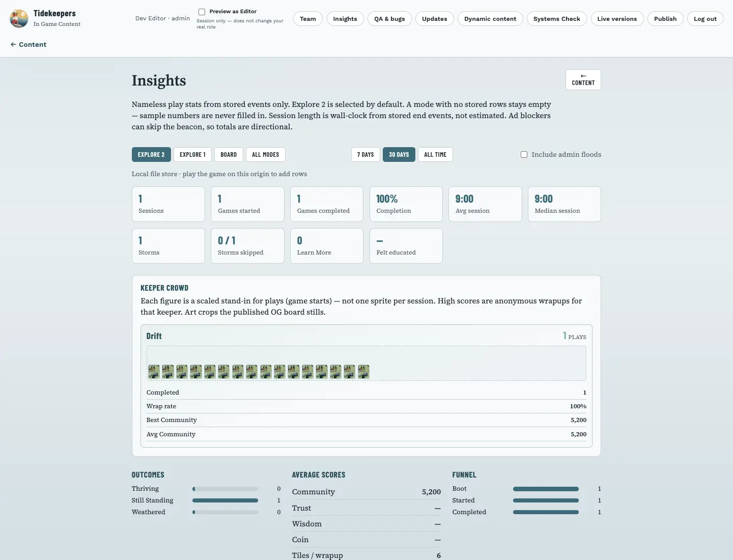Open the Updates page
Viewport: 733px width, 560px height.
[435, 19]
